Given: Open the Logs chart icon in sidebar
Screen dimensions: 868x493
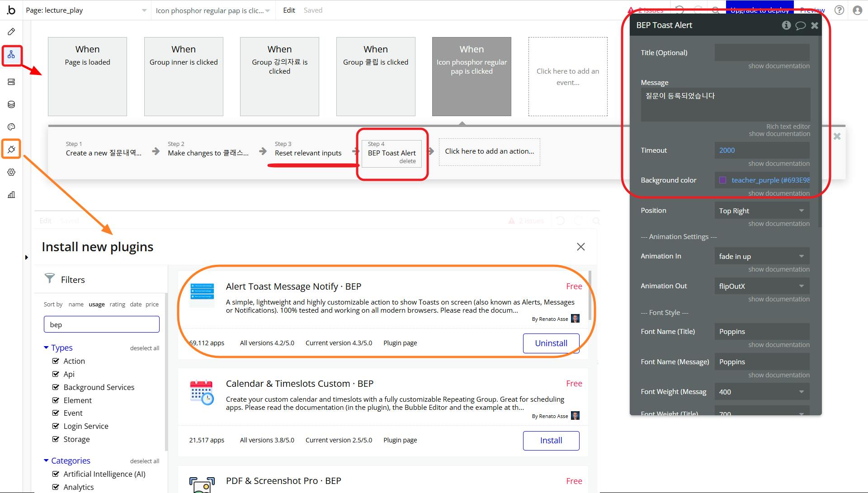Looking at the screenshot, I should pos(11,195).
